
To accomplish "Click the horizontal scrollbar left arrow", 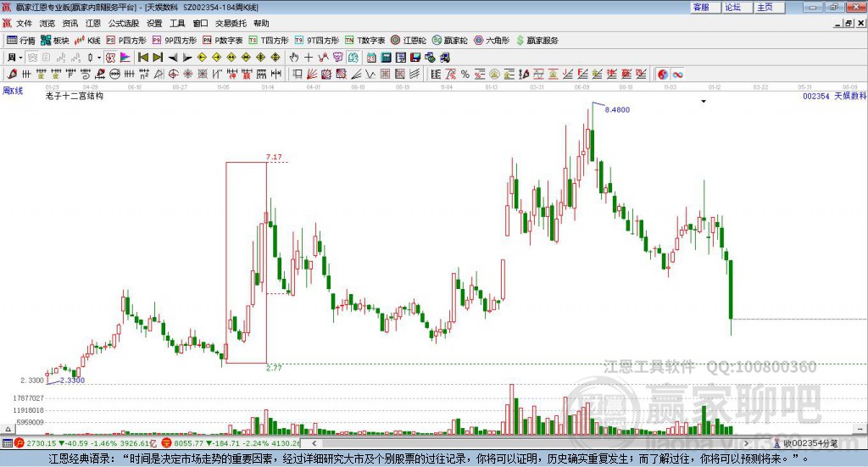I will click(x=314, y=443).
